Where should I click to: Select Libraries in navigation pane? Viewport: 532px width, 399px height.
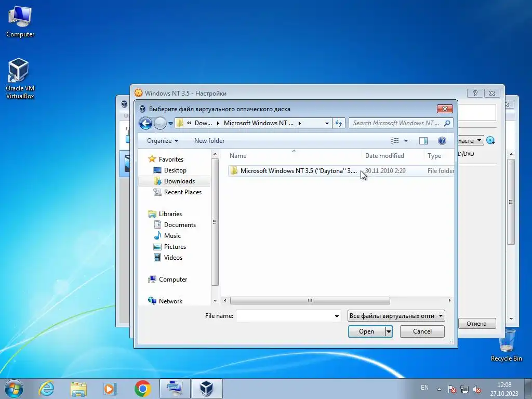pos(165,214)
